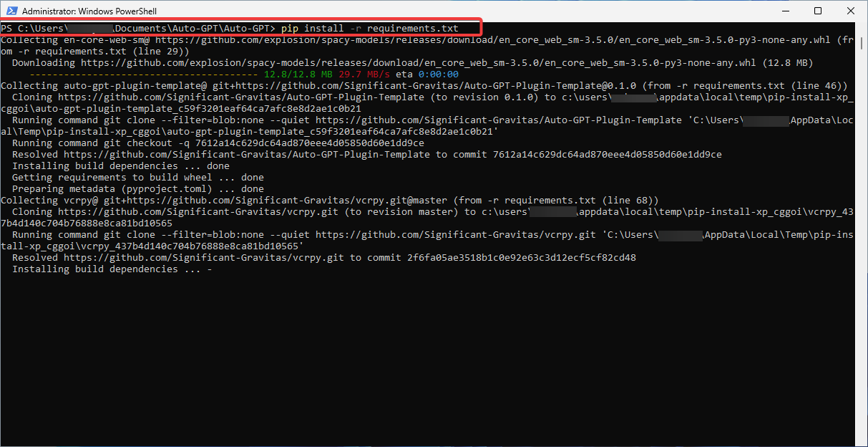Click 'Running command git checkout -q' line
This screenshot has width=868, height=447.
(x=218, y=143)
